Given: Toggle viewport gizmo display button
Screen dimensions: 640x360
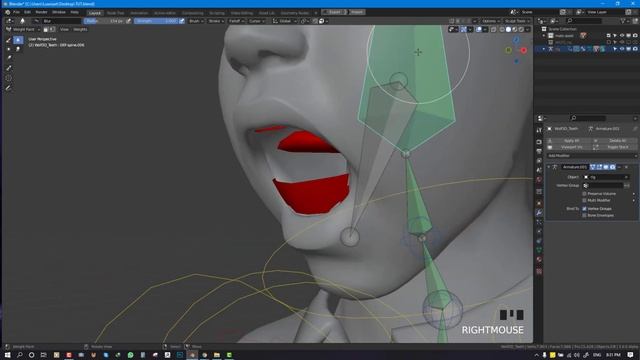Looking at the screenshot, I should pyautogui.click(x=464, y=29).
